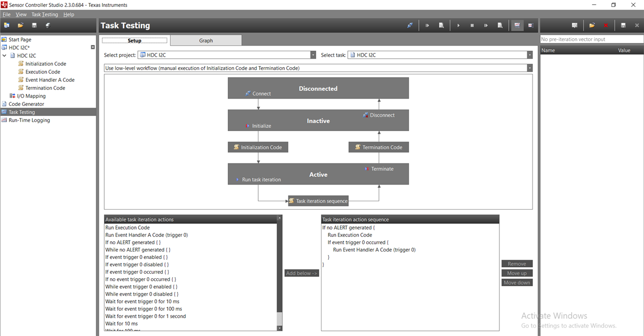Click the available actions list's scroll up arrow
Image resolution: width=644 pixels, height=336 pixels.
click(x=280, y=218)
